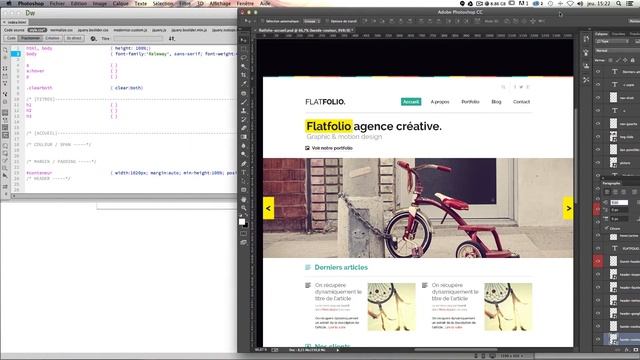The height and width of the screenshot is (360, 640).
Task: Select the Rectangular Marquee tool
Action: [244, 49]
